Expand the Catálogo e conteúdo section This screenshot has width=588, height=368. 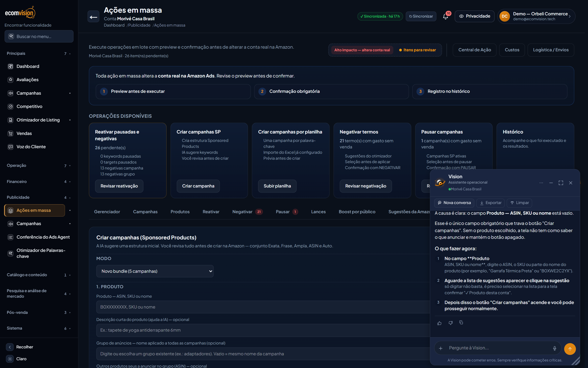tap(39, 275)
